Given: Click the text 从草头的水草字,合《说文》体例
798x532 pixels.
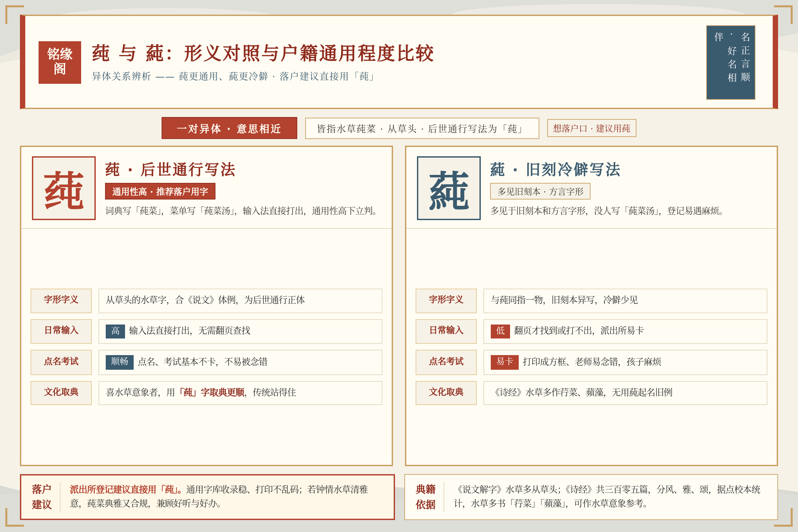Looking at the screenshot, I should [x=205, y=300].
